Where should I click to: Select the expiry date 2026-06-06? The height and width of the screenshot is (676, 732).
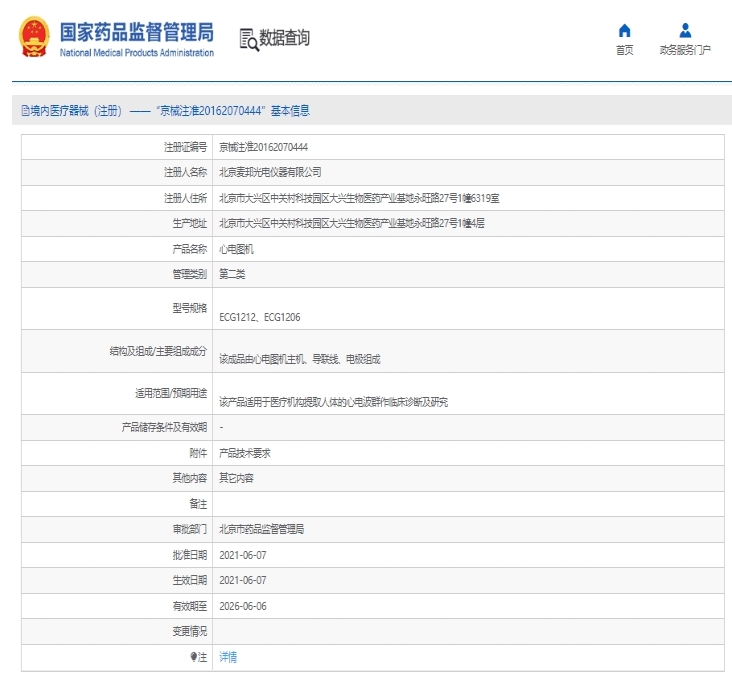click(242, 606)
